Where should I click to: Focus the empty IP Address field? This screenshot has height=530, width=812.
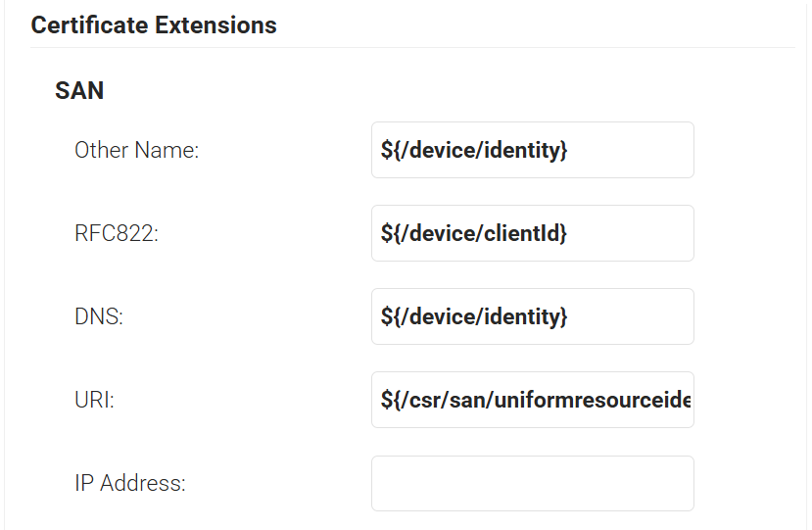click(x=532, y=483)
